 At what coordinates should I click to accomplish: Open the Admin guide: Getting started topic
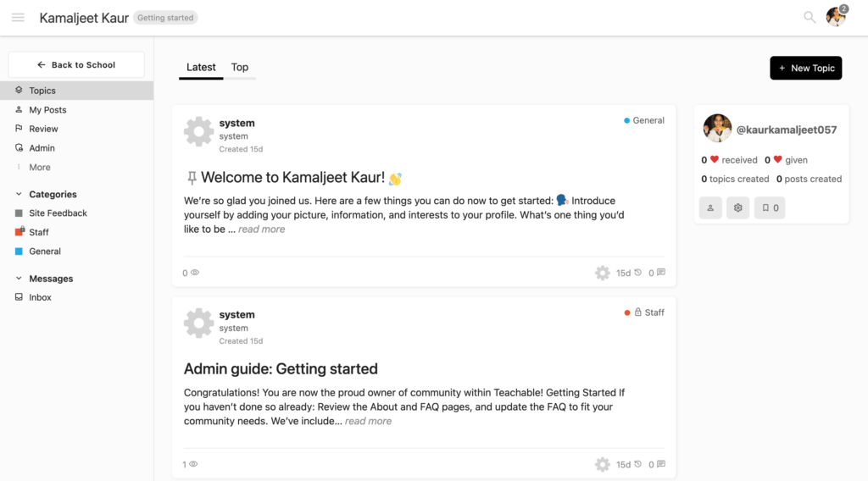pos(281,368)
